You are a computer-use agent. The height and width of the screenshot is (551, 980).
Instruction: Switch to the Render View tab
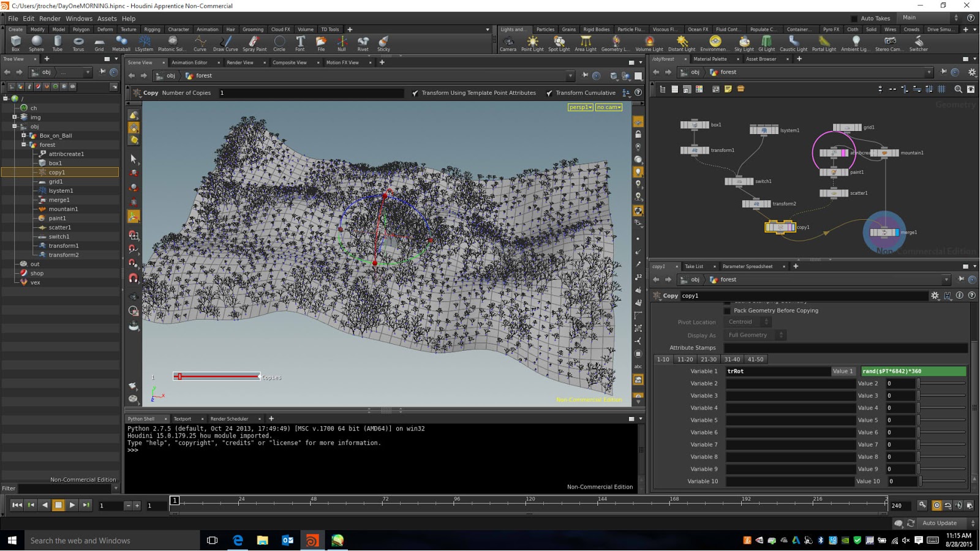pyautogui.click(x=239, y=62)
